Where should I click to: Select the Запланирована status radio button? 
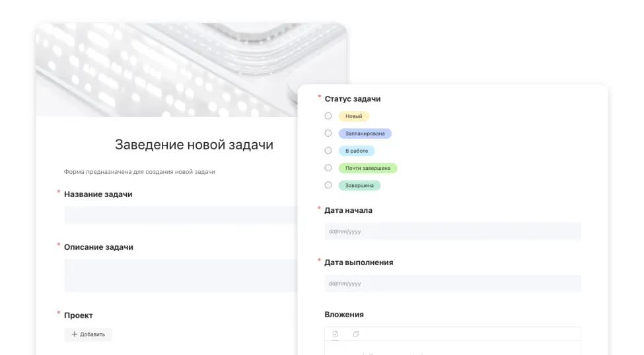click(328, 133)
